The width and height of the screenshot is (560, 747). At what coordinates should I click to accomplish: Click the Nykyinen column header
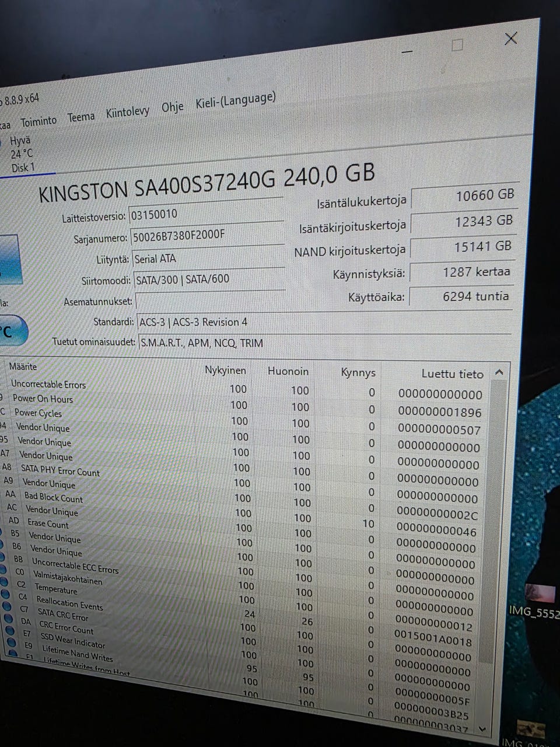pyautogui.click(x=225, y=370)
